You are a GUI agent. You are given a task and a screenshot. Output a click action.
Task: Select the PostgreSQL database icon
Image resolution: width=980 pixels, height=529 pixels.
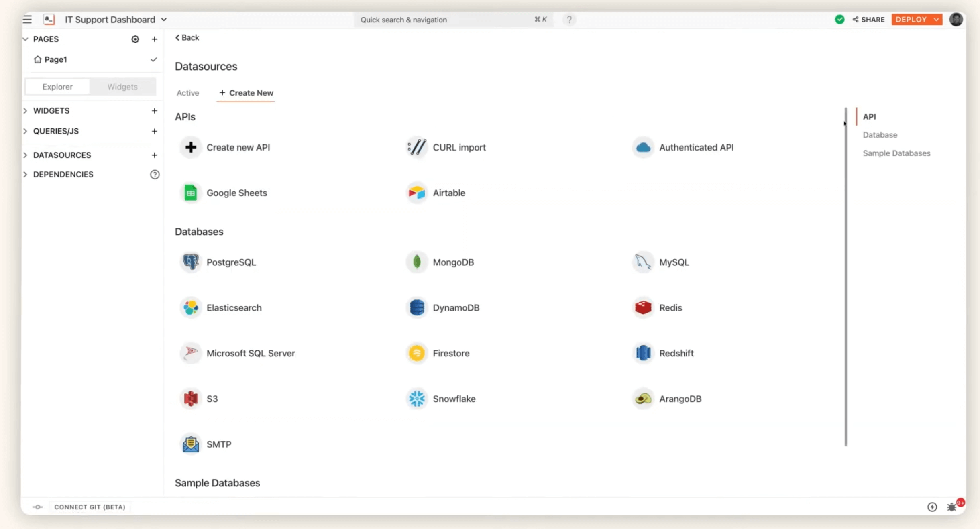tap(191, 262)
